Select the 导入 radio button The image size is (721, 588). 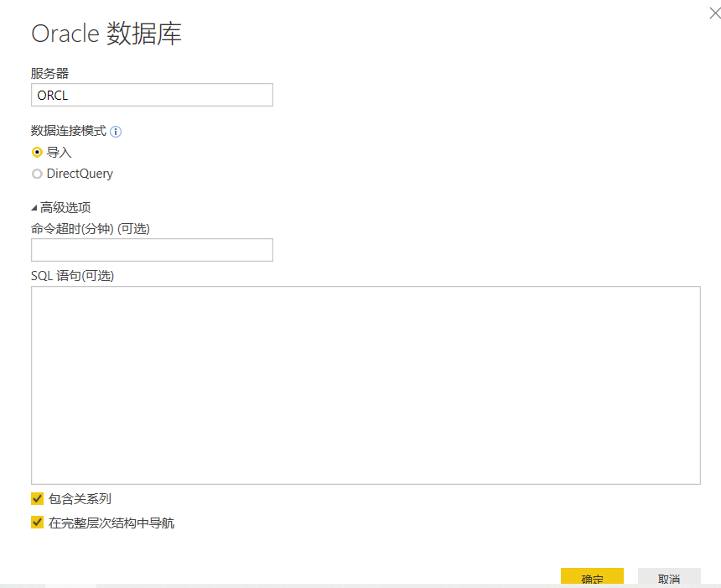coord(37,152)
